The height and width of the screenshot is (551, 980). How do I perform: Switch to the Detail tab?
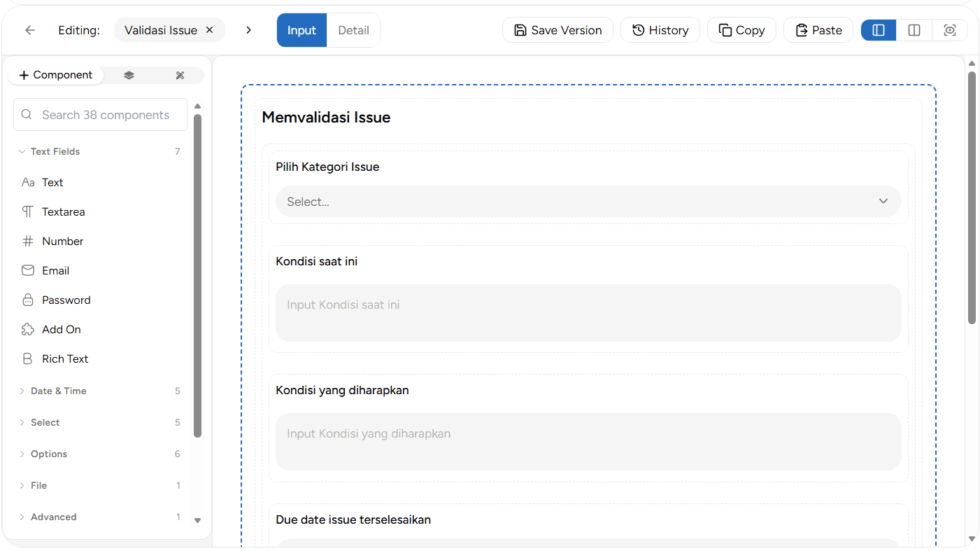click(x=353, y=30)
